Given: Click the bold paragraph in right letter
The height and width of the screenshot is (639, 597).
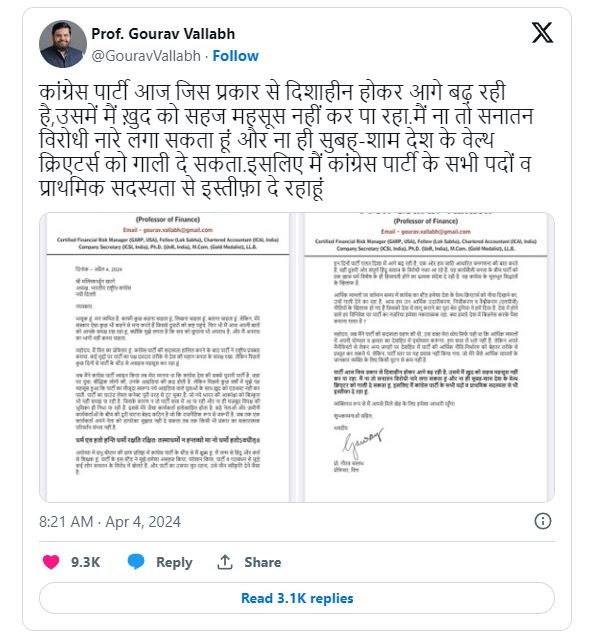Looking at the screenshot, I should [x=425, y=382].
